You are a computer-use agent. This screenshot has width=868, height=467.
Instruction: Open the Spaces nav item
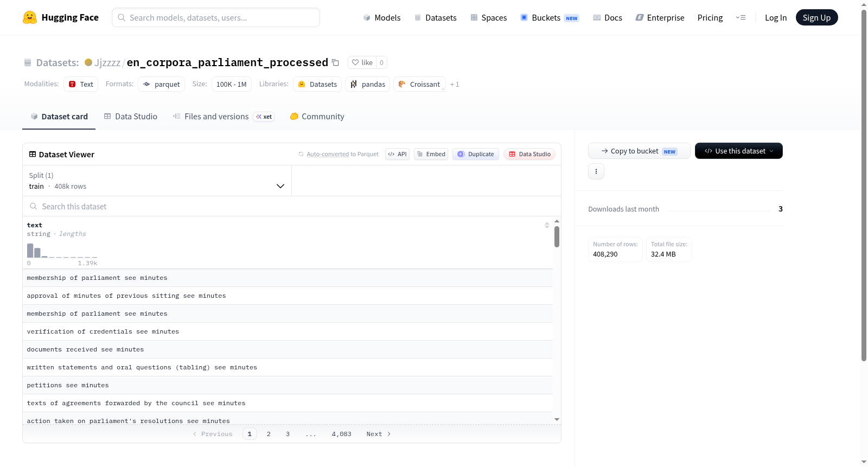pos(489,17)
